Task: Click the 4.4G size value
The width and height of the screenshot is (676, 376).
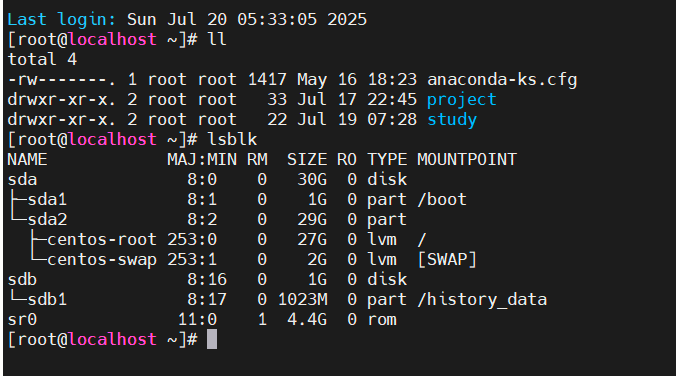Action: (307, 320)
